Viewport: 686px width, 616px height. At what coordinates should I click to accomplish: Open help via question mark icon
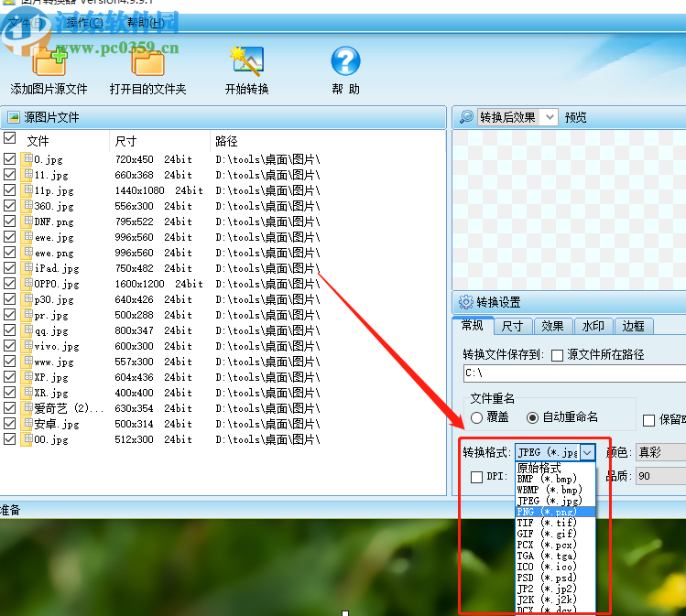pyautogui.click(x=345, y=60)
